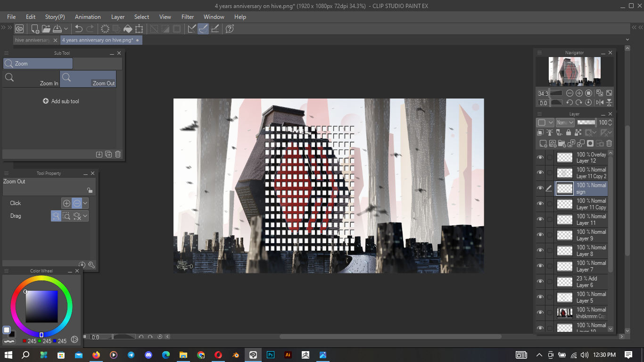Flip canvas vertically in Navigator
The height and width of the screenshot is (362, 644).
[x=609, y=102]
